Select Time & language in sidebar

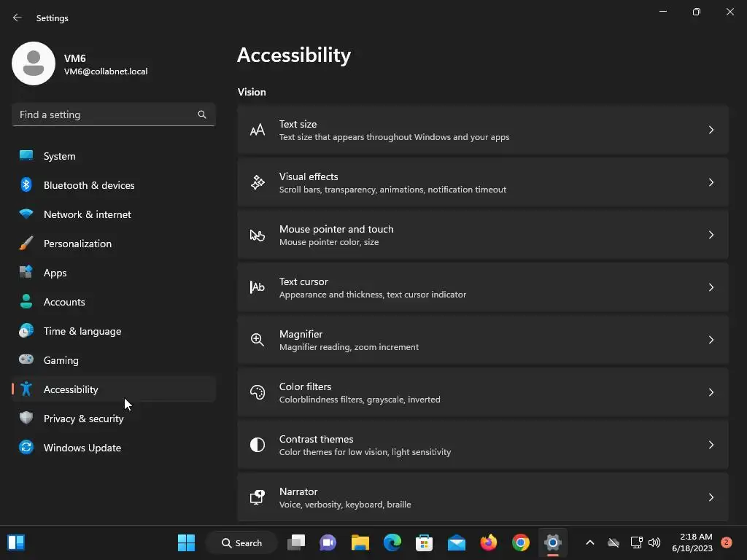click(x=113, y=331)
